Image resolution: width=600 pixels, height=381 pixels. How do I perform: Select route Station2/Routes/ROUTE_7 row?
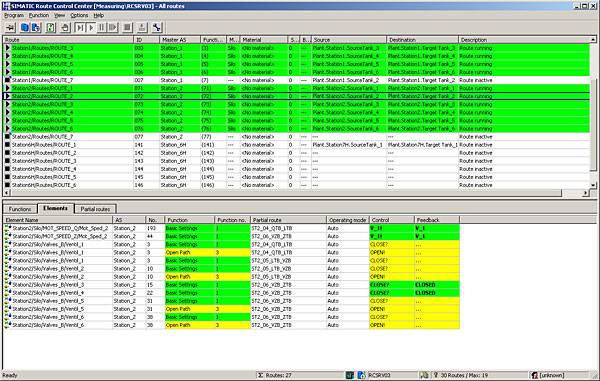coord(297,137)
